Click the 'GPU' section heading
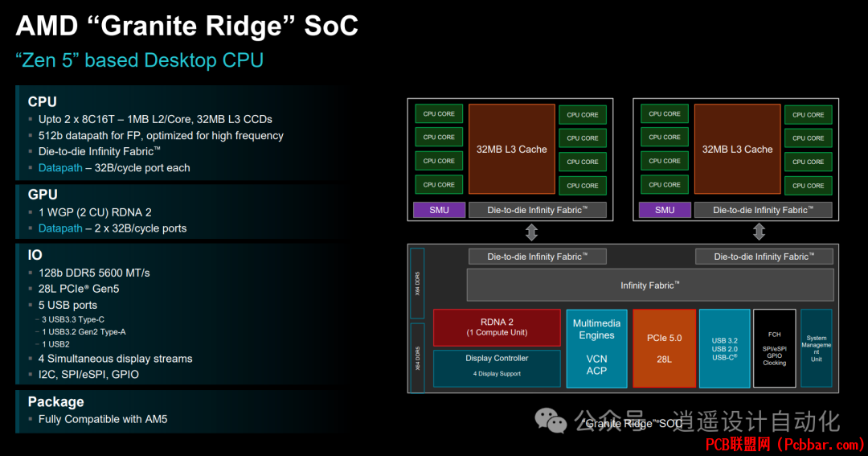Viewport: 868px width, 456px height. 43,195
